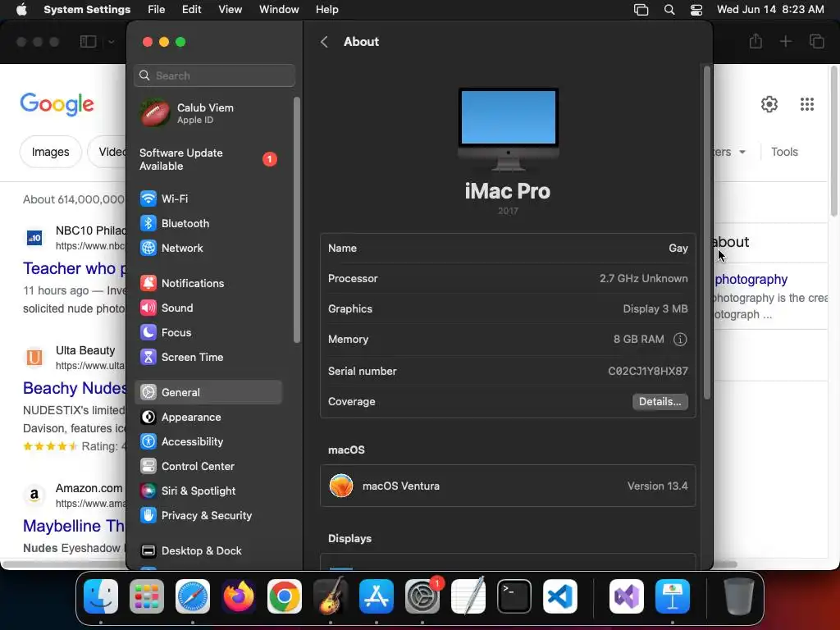Click the Name row value Gay
840x630 pixels.
(678, 248)
